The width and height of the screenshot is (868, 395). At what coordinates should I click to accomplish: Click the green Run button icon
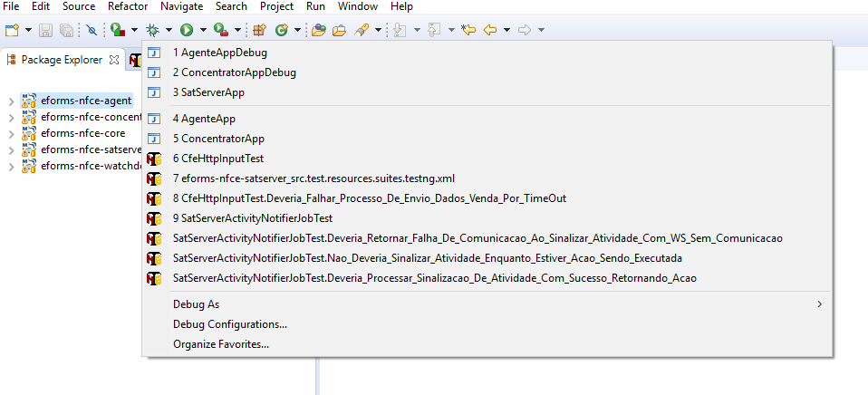coord(187,30)
